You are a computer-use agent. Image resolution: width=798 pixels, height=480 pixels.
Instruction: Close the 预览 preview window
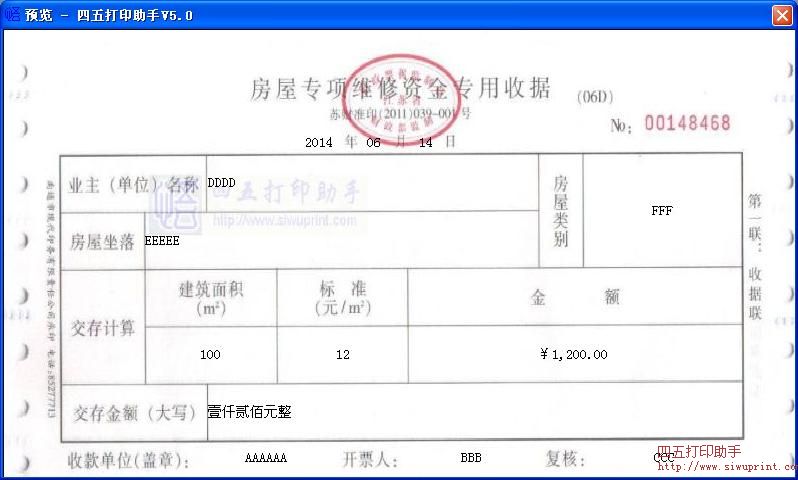coord(782,15)
